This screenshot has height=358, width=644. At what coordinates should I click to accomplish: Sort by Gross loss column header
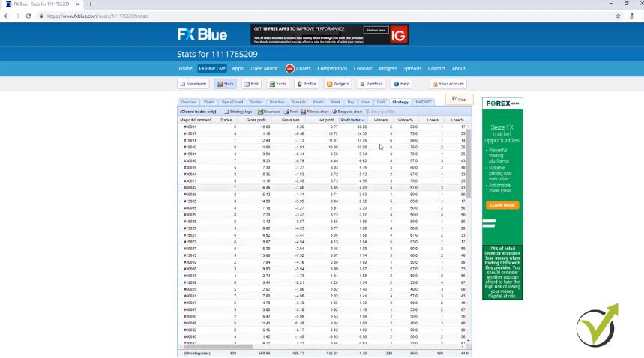(290, 120)
